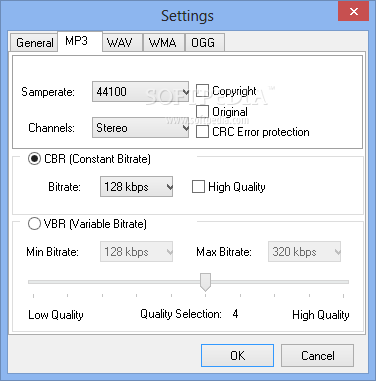This screenshot has width=376, height=381.
Task: Open the Channels dropdown showing Stereo
Action: [x=140, y=128]
